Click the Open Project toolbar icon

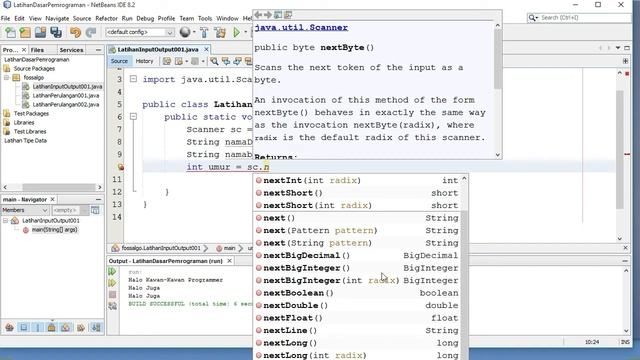40,32
